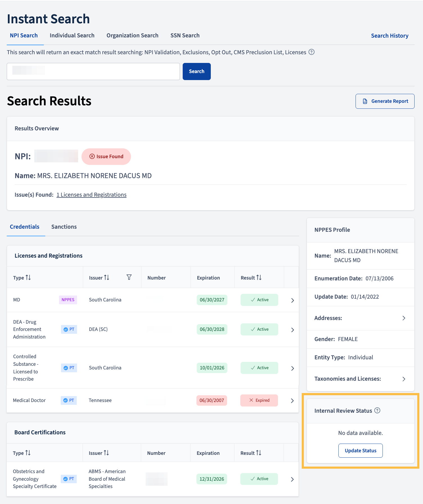Open the Organization Search tab
The image size is (423, 504).
[132, 35]
